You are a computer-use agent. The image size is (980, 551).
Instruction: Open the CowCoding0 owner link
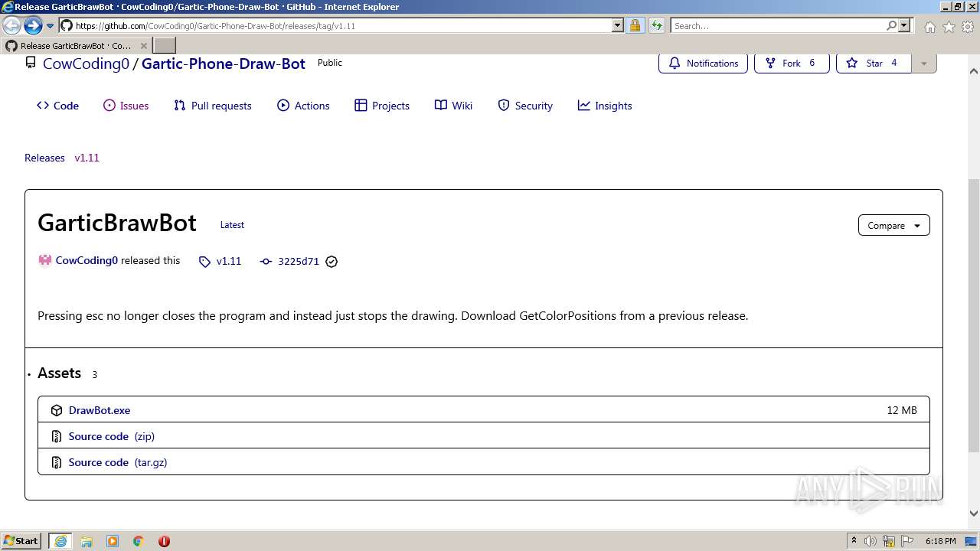[86, 64]
